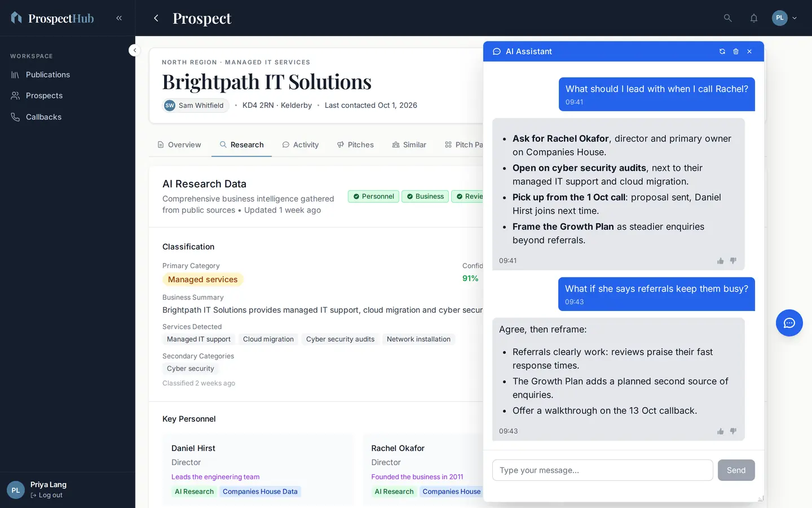
Task: Switch to the Pitches tab
Action: coord(355,145)
